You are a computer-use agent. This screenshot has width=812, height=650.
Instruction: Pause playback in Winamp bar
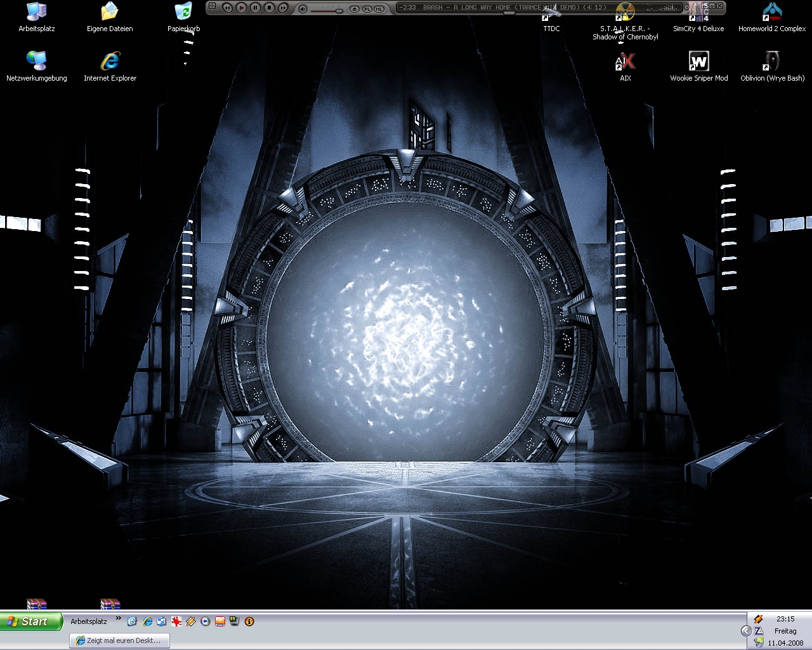coord(256,8)
